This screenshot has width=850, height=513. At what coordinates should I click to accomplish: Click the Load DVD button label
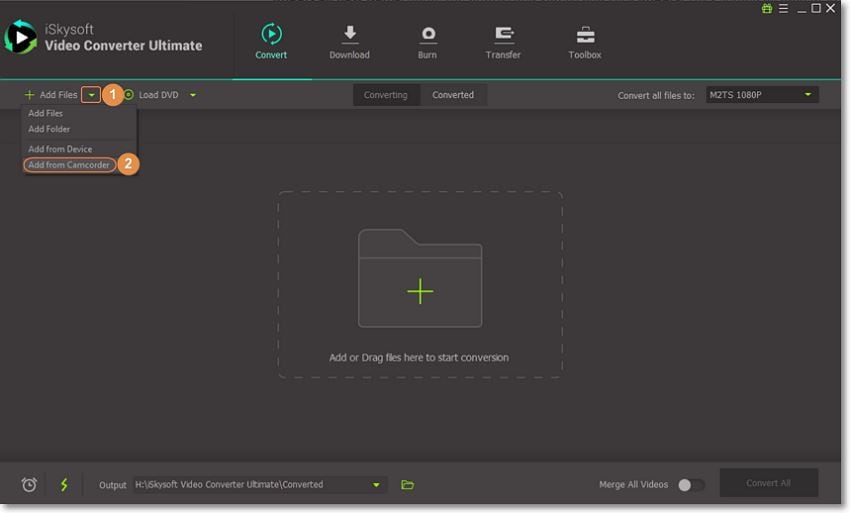(x=158, y=95)
